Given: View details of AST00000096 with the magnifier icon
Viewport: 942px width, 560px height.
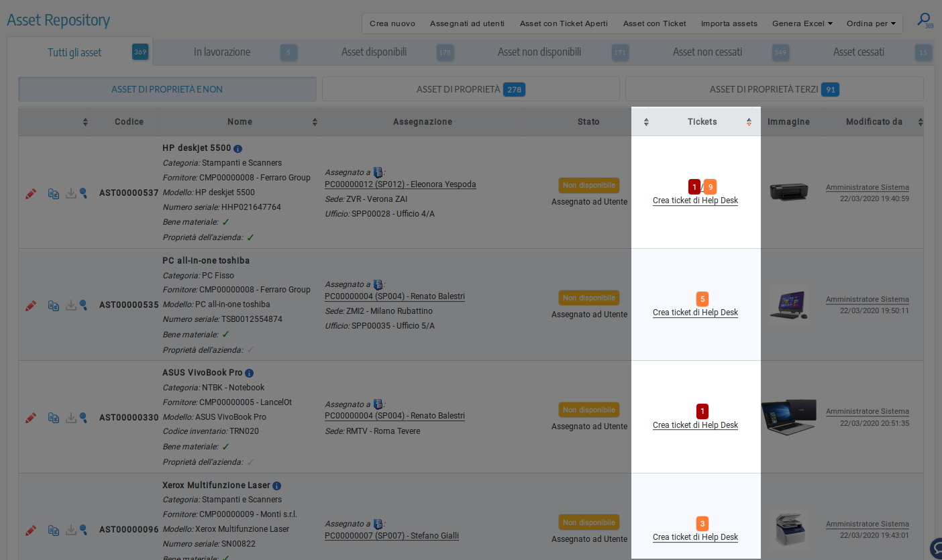Looking at the screenshot, I should click(83, 530).
